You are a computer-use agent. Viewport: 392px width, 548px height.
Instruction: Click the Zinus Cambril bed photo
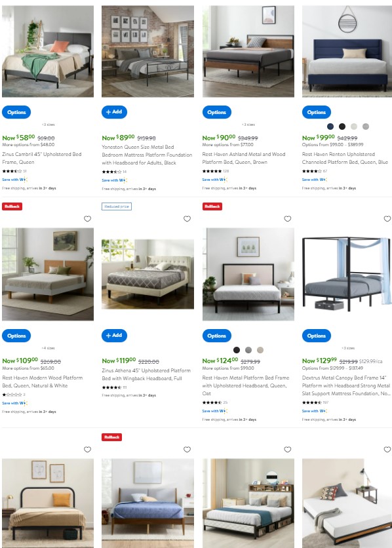48,51
